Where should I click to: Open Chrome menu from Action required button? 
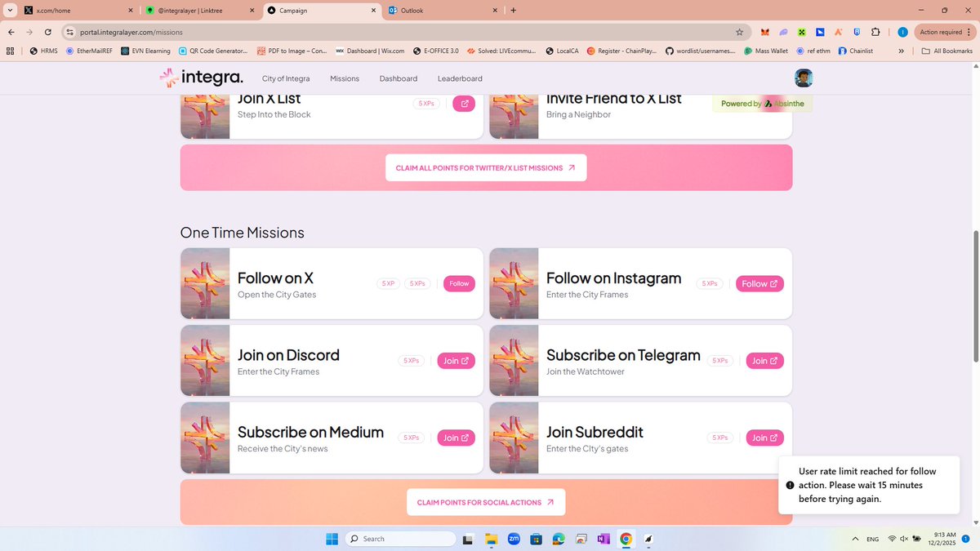click(945, 32)
